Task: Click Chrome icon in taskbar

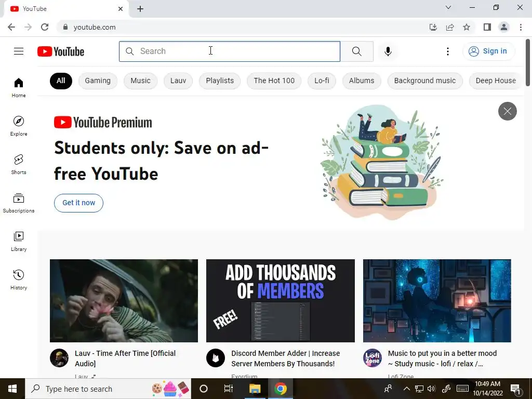Action: (x=280, y=389)
